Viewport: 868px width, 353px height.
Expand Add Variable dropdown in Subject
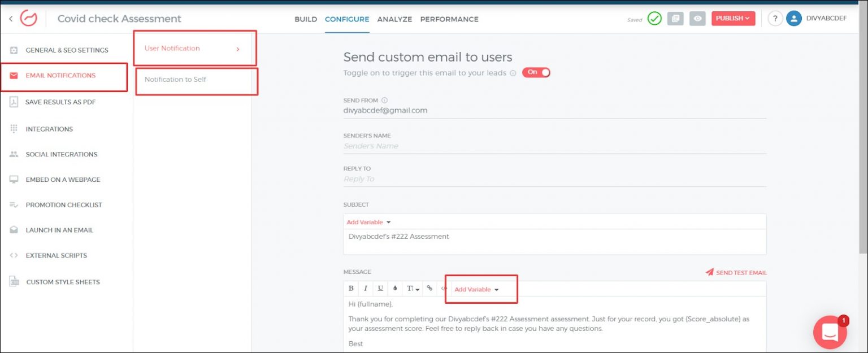coord(368,222)
